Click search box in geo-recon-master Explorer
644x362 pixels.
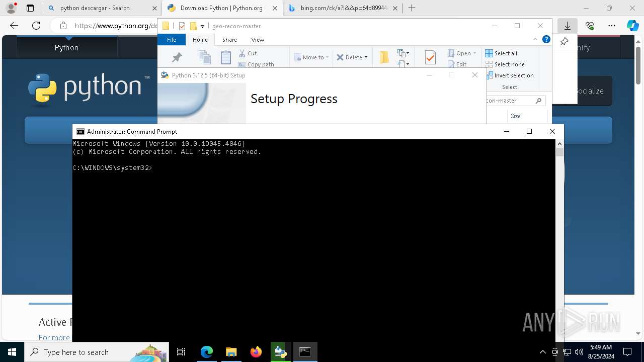[516, 101]
